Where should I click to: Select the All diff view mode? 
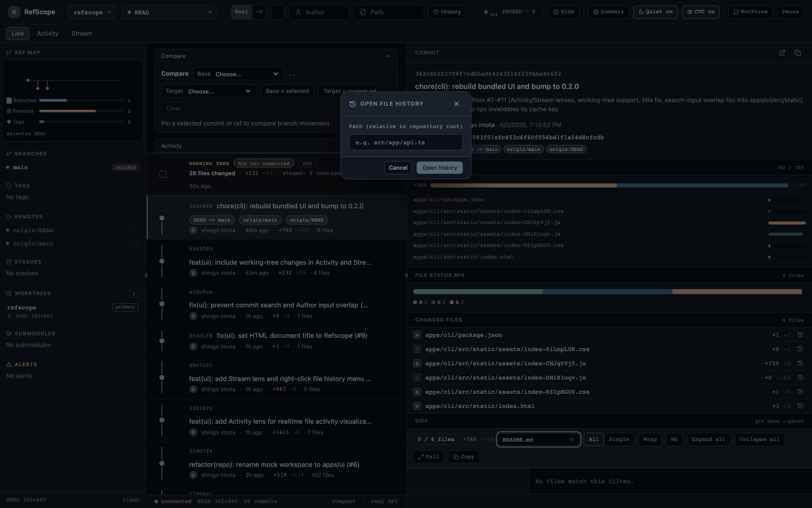click(x=593, y=439)
